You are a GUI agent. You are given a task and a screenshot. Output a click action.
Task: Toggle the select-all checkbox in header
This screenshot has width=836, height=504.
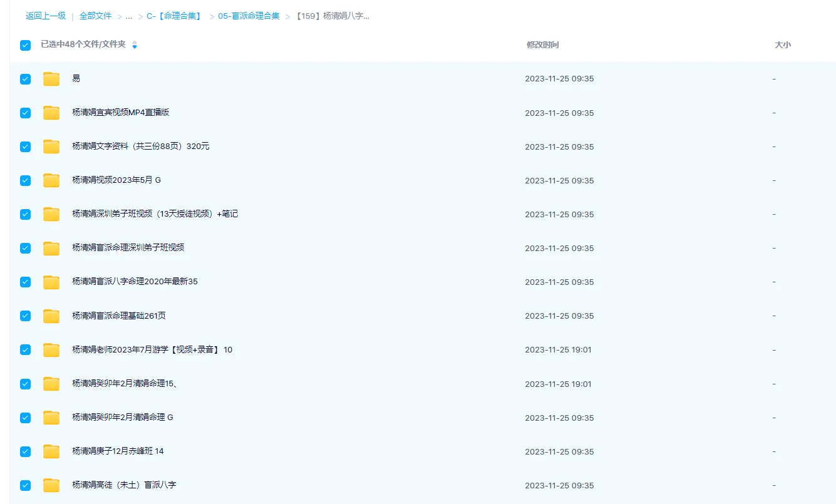tap(25, 45)
